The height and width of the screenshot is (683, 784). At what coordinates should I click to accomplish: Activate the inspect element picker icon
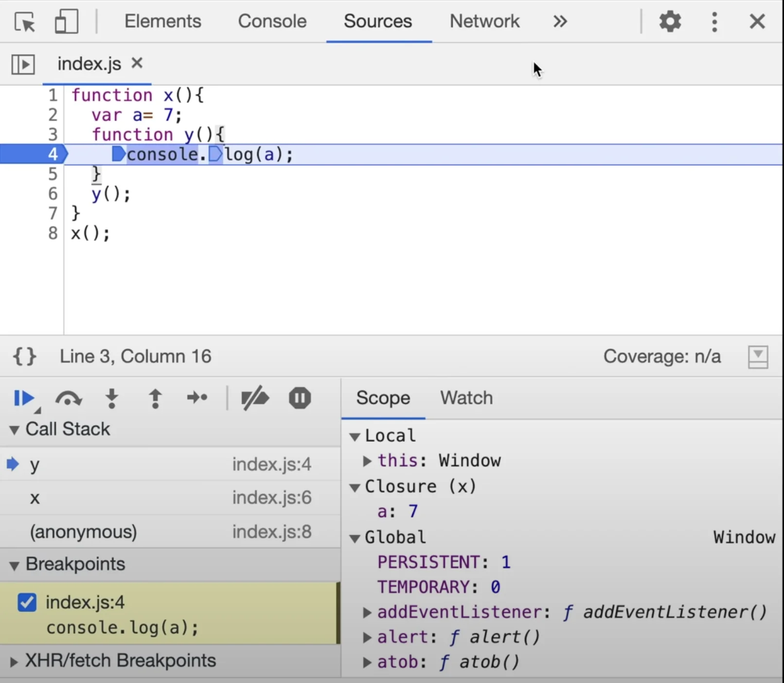point(25,22)
